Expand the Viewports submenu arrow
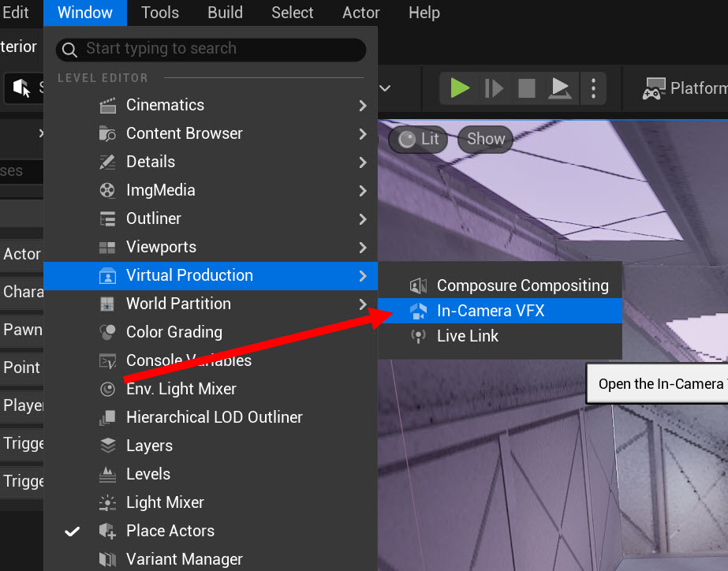Screen dimensions: 728x571 pyautogui.click(x=363, y=248)
